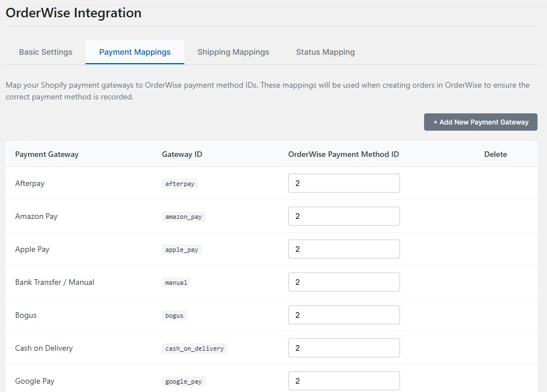Click the manual gateway ID code
547x392 pixels.
pos(176,283)
